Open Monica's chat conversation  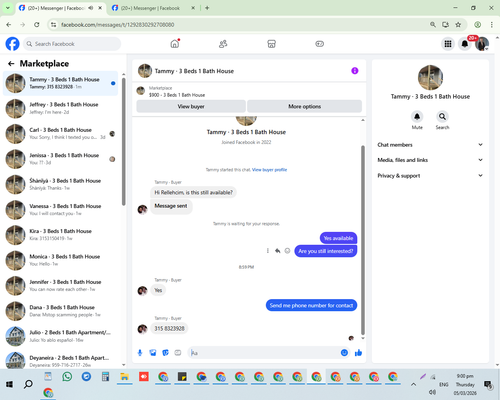tap(61, 260)
